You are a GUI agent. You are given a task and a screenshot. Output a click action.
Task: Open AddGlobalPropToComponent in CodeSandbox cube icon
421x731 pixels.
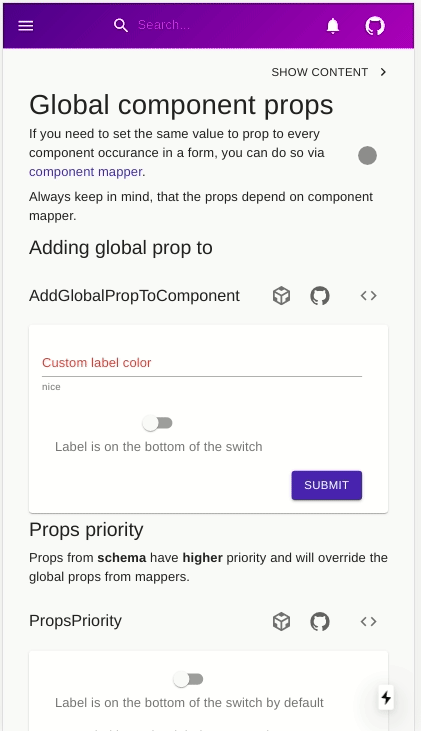(281, 296)
